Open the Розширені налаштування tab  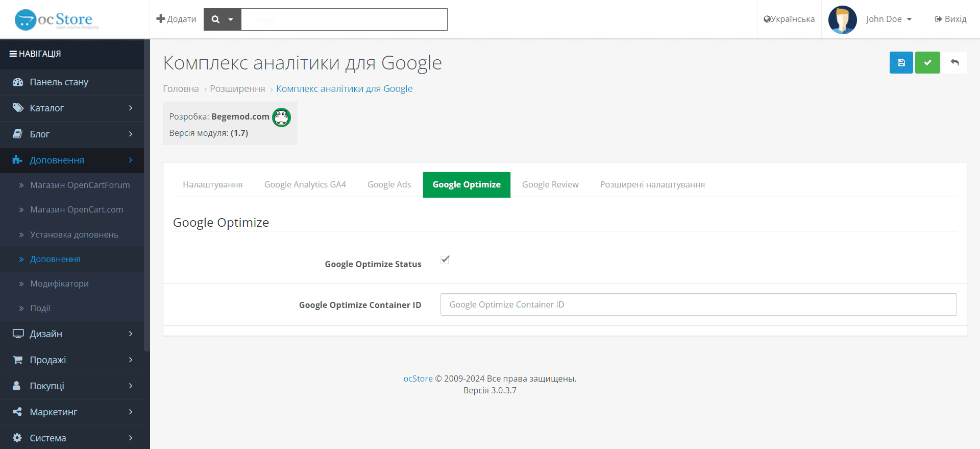pos(652,184)
